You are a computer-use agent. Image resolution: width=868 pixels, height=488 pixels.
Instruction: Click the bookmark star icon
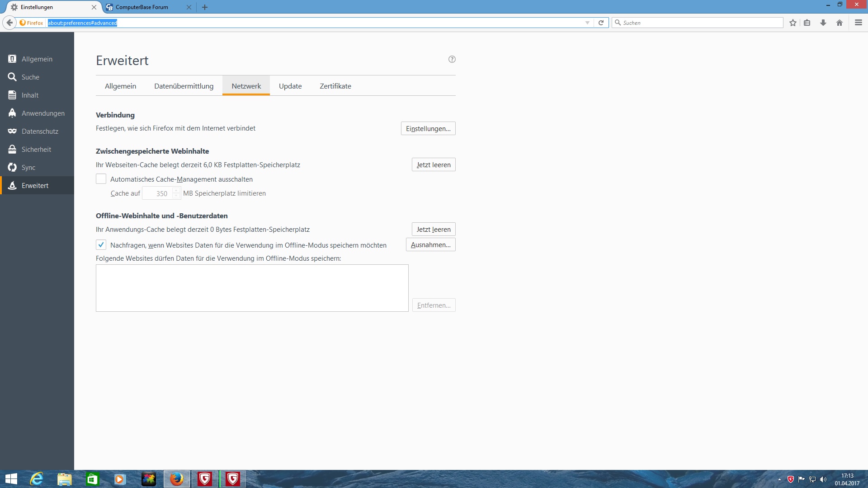pyautogui.click(x=793, y=23)
